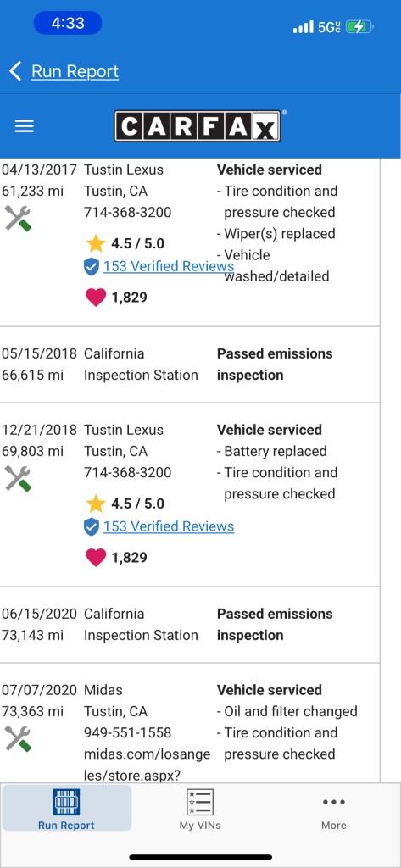Tap the wrench icon for 12/21/2018 service

19,478
